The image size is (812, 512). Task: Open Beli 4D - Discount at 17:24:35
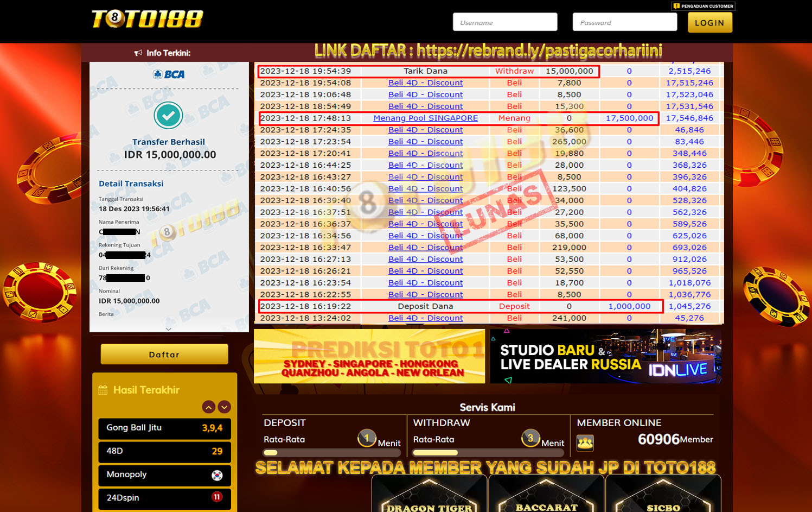pyautogui.click(x=426, y=130)
